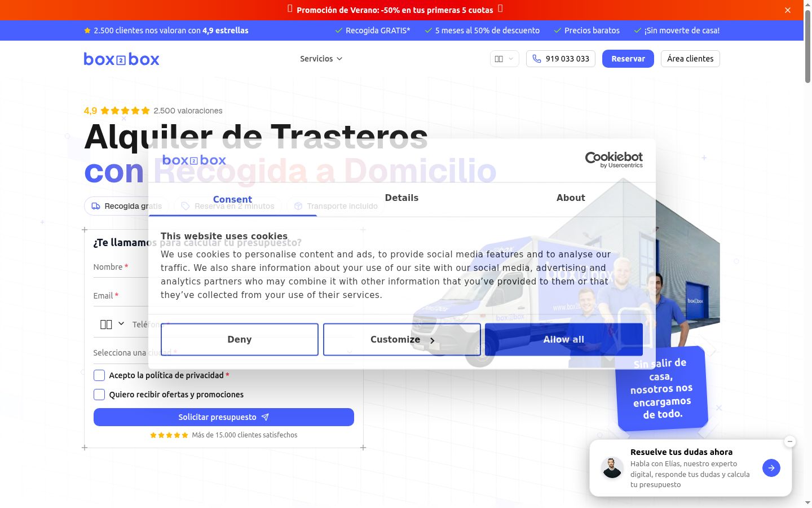Click the 2.500 valoraciones rating text

pyautogui.click(x=188, y=111)
